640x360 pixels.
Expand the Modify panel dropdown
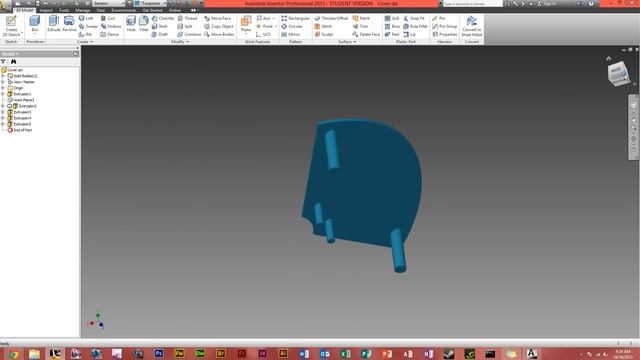[x=180, y=42]
